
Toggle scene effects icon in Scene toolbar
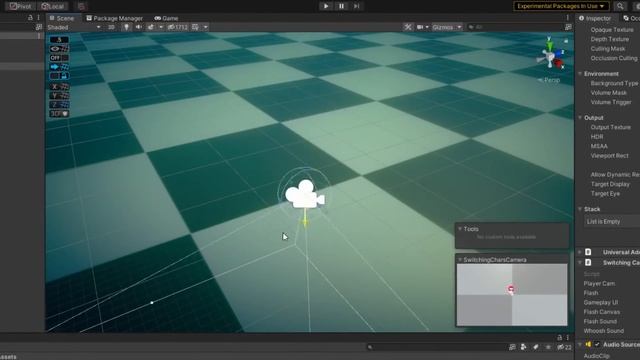pos(151,27)
